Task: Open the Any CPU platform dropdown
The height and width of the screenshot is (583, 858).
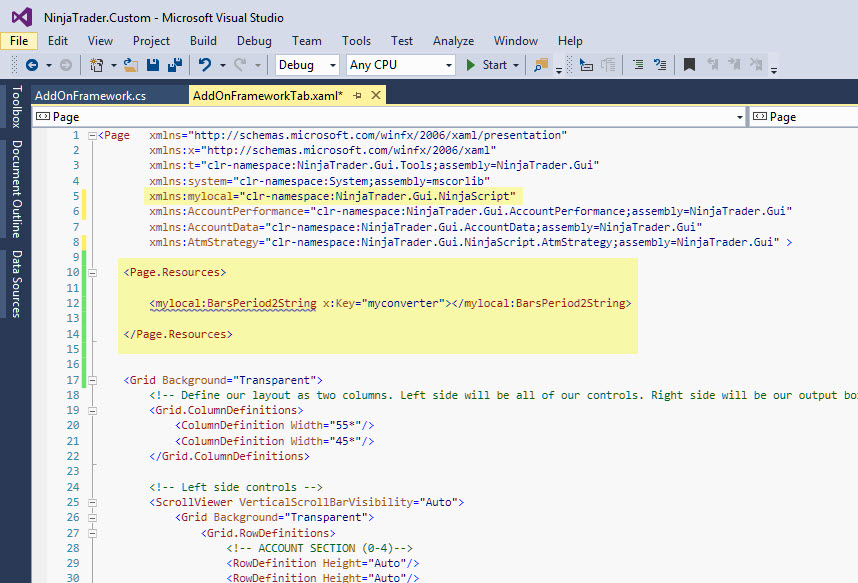Action: 401,65
